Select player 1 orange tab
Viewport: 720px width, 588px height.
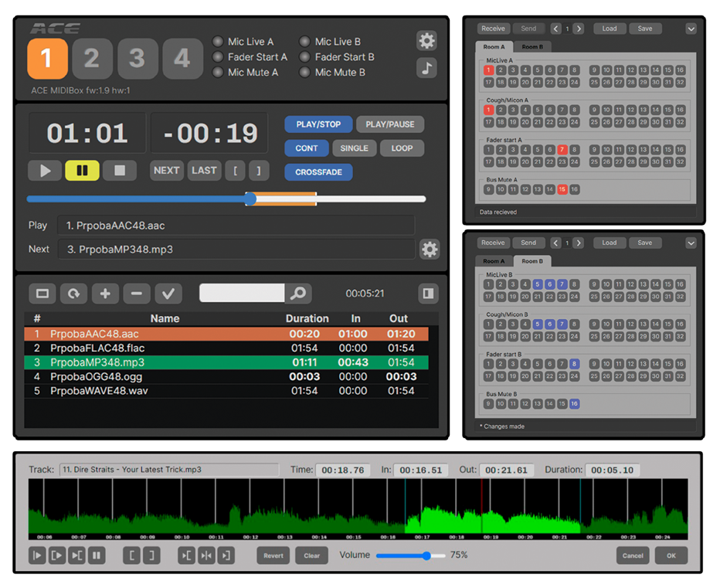47,59
